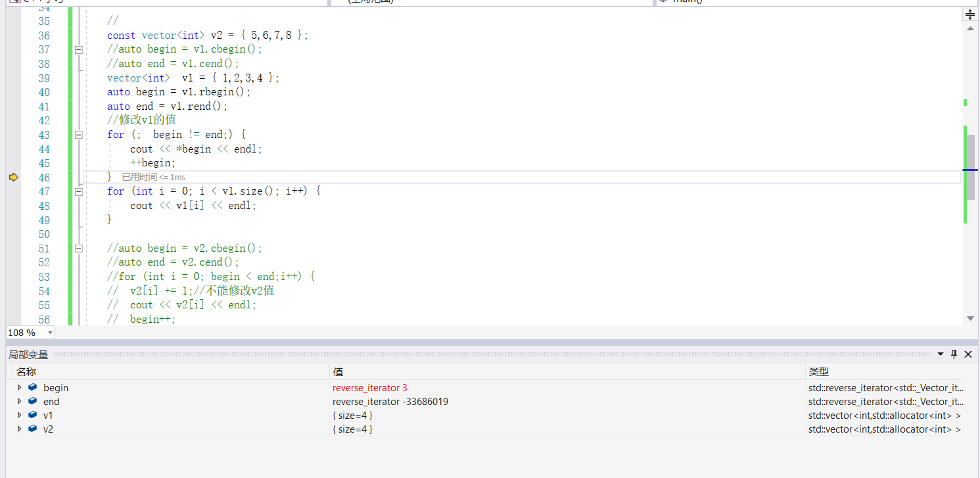
Task: Collapse the for loop at line 47
Action: 79,191
